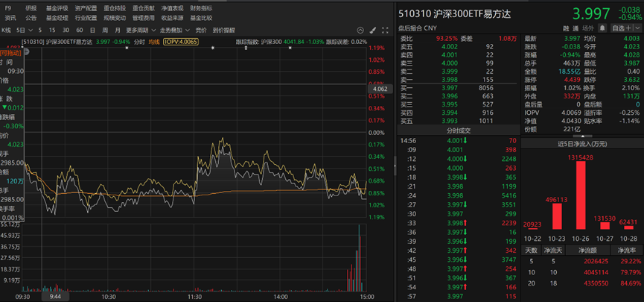Click the 净流天 column header
The height and width of the screenshot is (302, 644).
(x=553, y=250)
